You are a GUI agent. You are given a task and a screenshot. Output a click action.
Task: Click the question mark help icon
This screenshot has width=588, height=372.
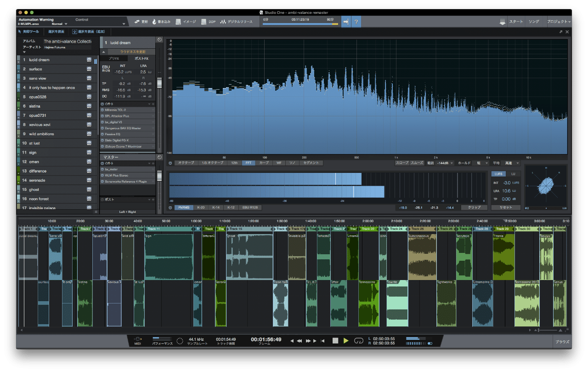tap(356, 22)
